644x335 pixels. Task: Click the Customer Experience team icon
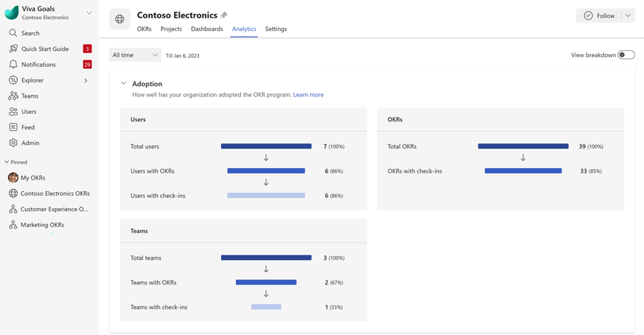point(13,209)
